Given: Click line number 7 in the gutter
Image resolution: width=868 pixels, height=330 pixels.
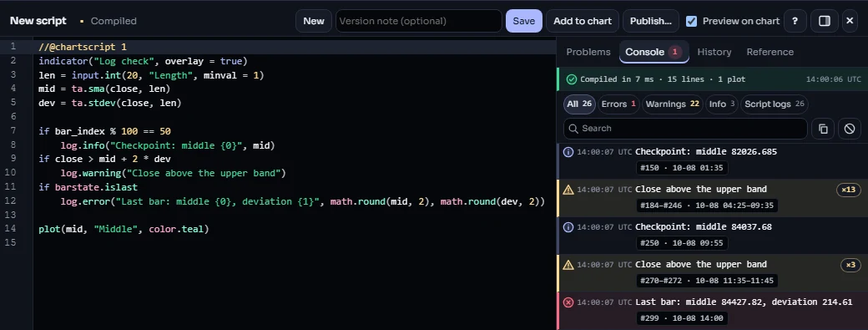Looking at the screenshot, I should coord(13,131).
